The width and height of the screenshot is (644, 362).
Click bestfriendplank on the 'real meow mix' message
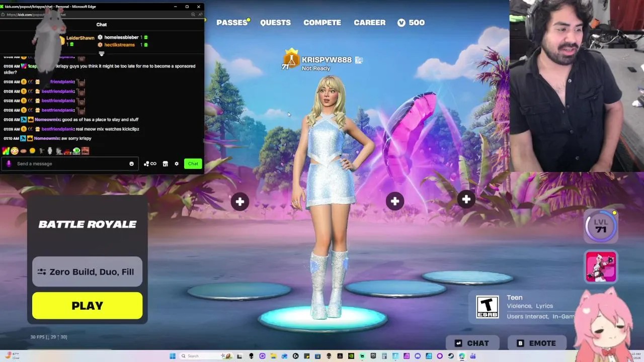tap(58, 129)
